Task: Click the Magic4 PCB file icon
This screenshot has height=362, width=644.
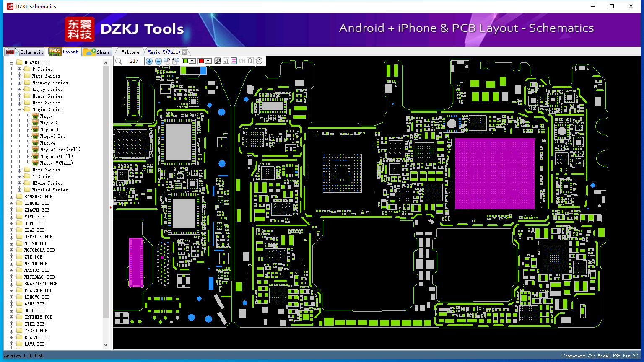Action: [35, 143]
